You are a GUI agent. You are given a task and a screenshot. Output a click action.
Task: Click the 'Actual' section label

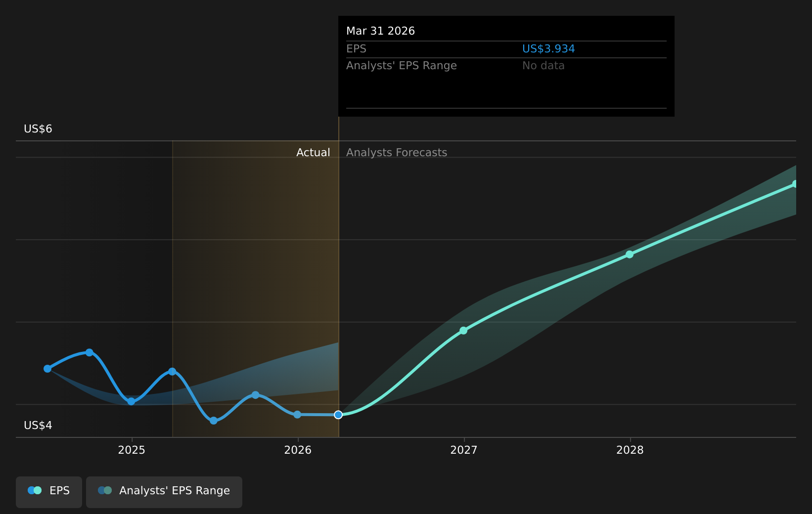[313, 153]
